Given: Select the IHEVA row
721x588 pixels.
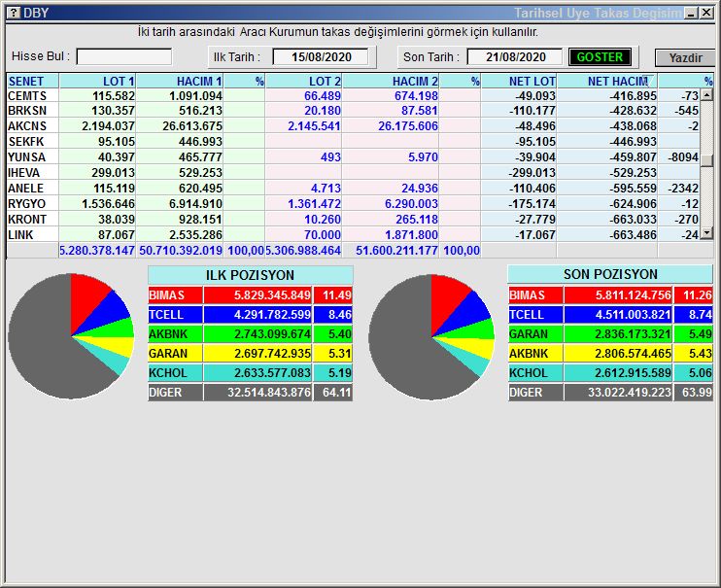Looking at the screenshot, I should coord(353,173).
